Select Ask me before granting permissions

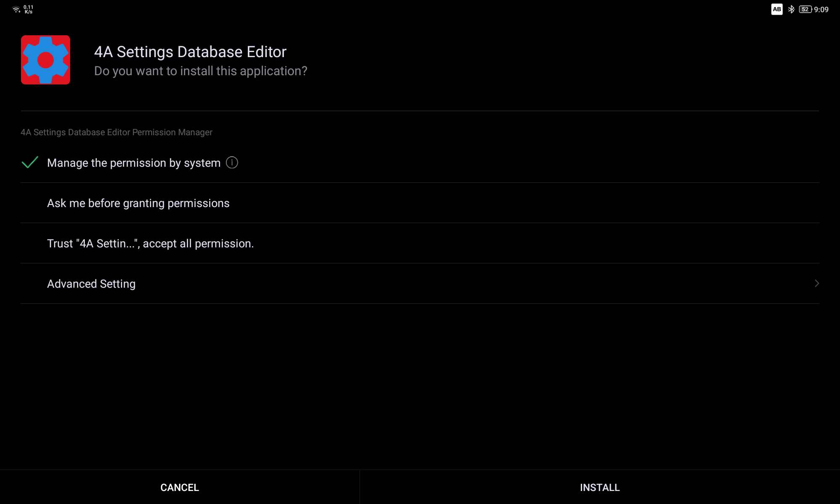[138, 203]
